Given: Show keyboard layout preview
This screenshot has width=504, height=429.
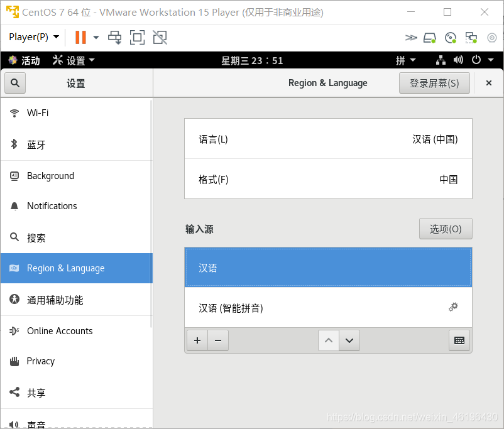Looking at the screenshot, I should coord(459,340).
